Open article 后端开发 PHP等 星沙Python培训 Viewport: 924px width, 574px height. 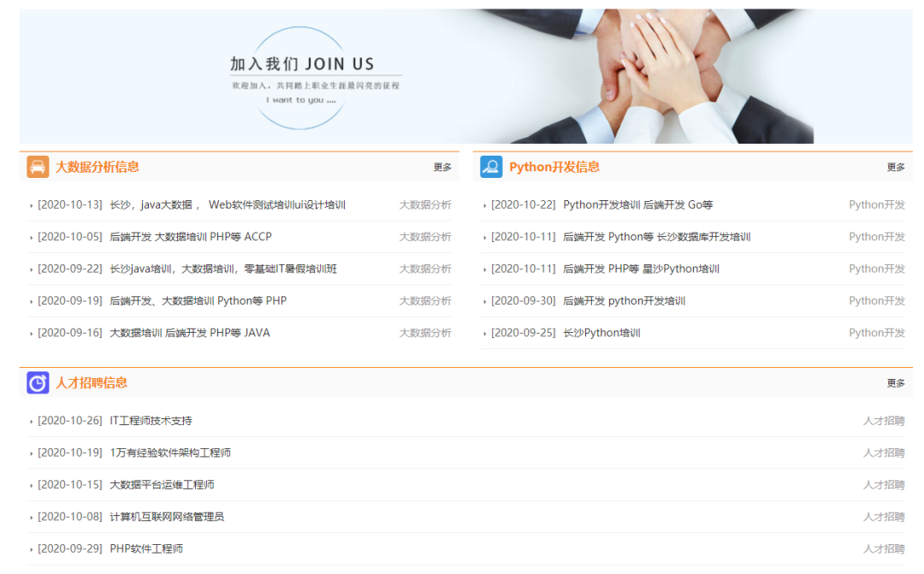641,269
